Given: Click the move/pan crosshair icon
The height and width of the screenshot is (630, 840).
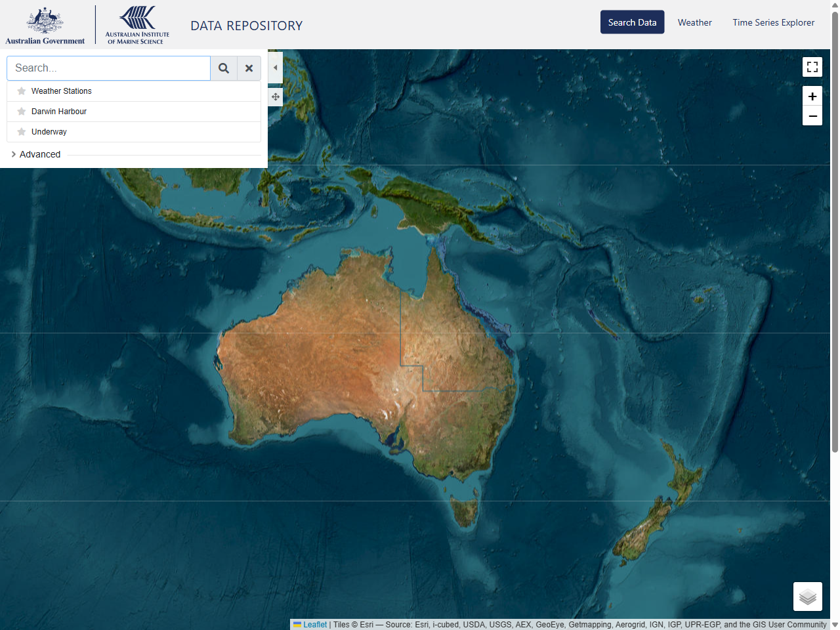Looking at the screenshot, I should tap(276, 97).
